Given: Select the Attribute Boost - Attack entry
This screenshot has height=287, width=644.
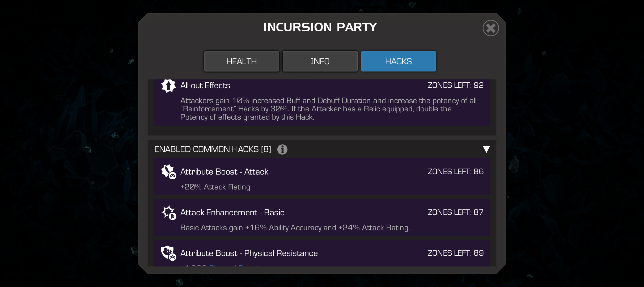Looking at the screenshot, I should click(322, 177).
